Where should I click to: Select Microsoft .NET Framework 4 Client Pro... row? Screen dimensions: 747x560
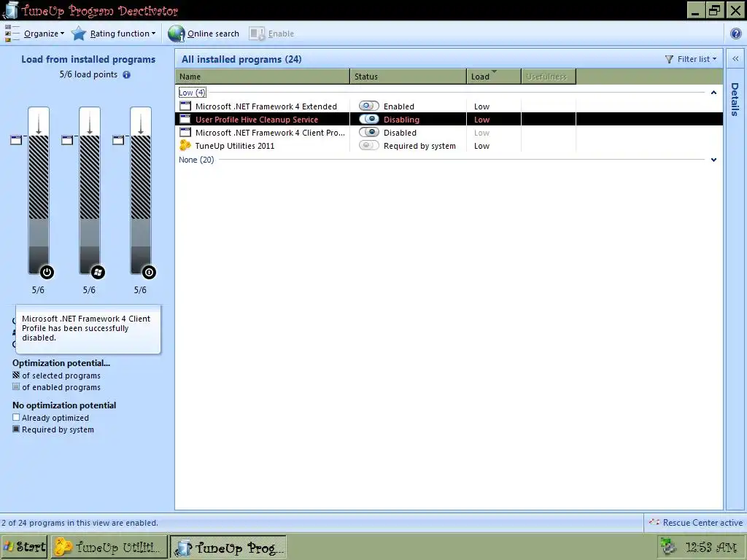click(449, 133)
